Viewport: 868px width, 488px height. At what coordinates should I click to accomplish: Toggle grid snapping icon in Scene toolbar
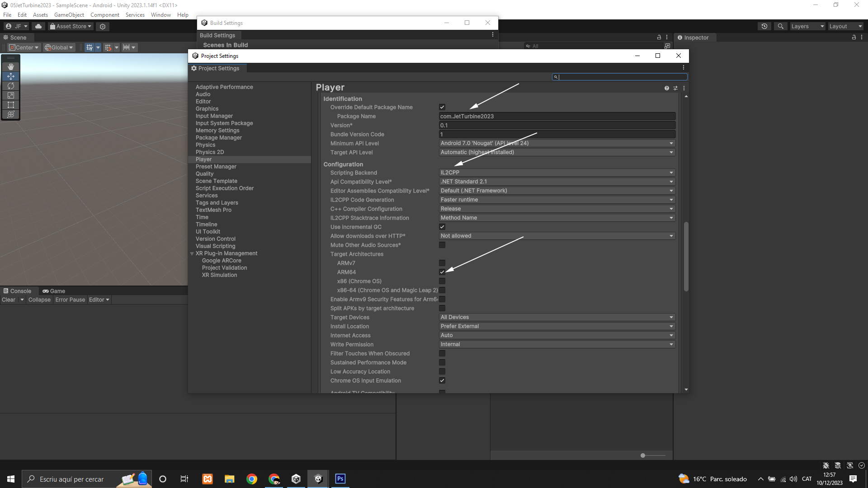[108, 47]
